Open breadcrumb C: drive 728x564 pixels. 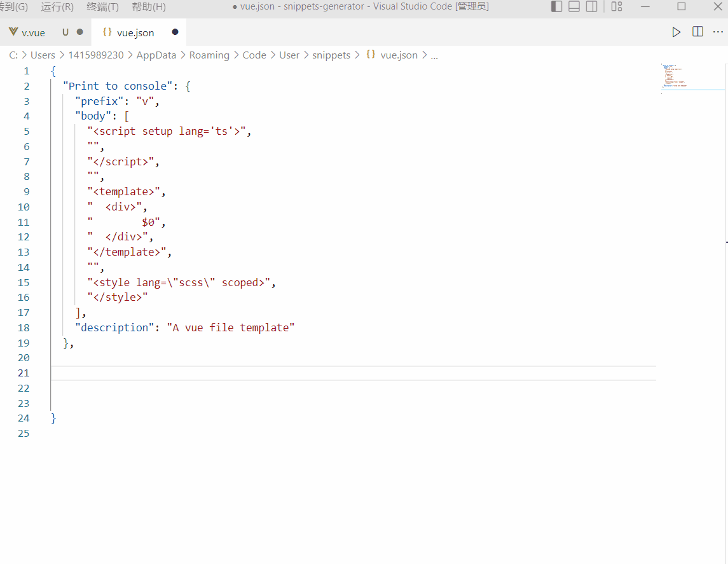(x=13, y=55)
